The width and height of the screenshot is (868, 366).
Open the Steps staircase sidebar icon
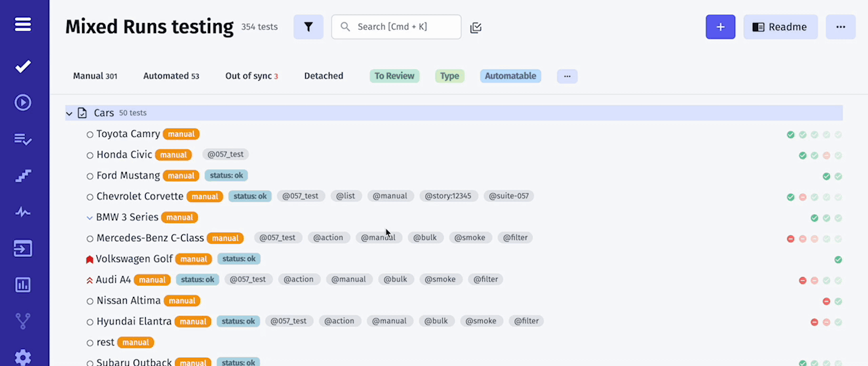[23, 176]
